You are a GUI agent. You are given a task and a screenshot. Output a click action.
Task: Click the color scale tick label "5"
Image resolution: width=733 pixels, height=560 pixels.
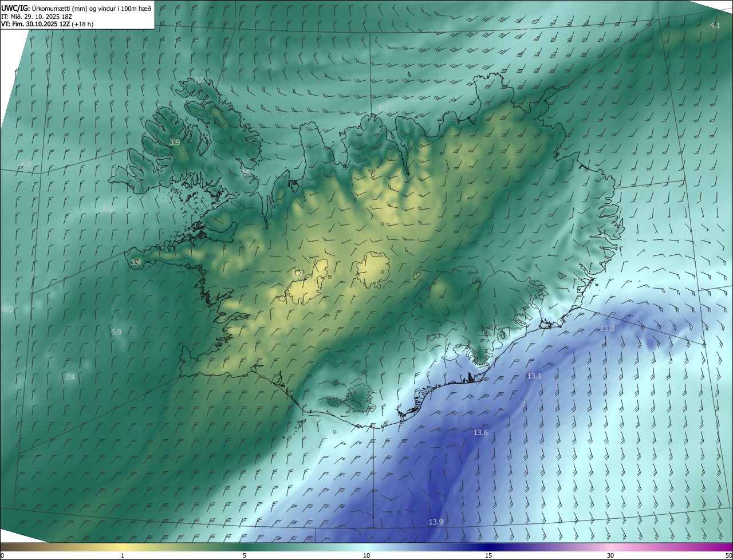(245, 555)
